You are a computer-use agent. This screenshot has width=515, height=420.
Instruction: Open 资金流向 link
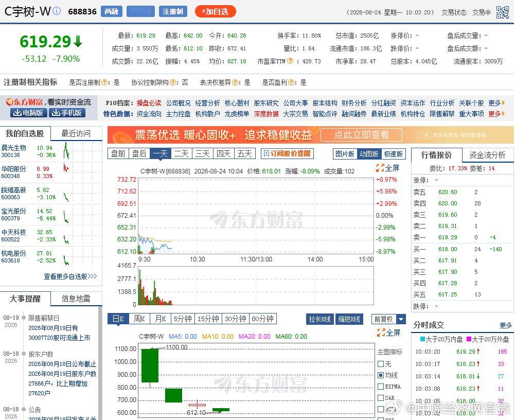pos(149,114)
